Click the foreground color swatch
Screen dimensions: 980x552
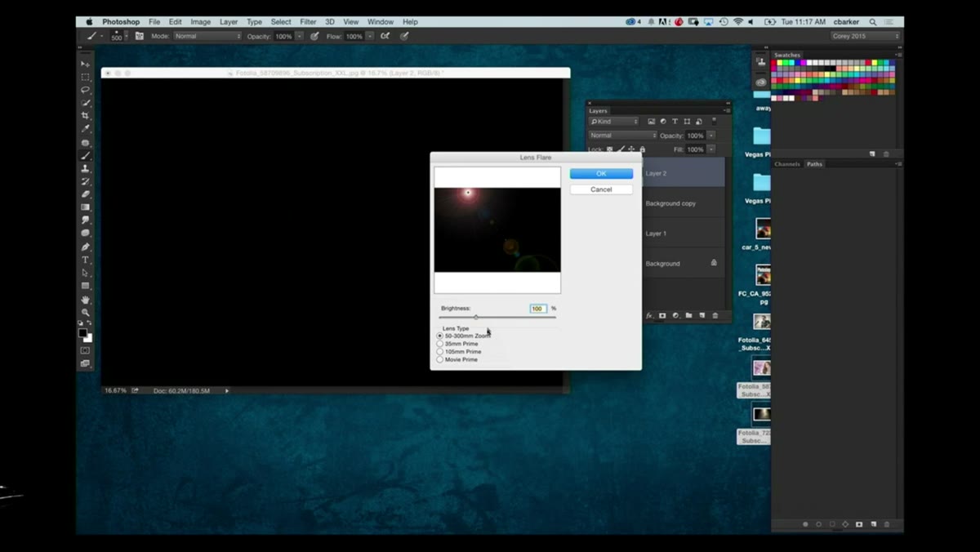82,333
